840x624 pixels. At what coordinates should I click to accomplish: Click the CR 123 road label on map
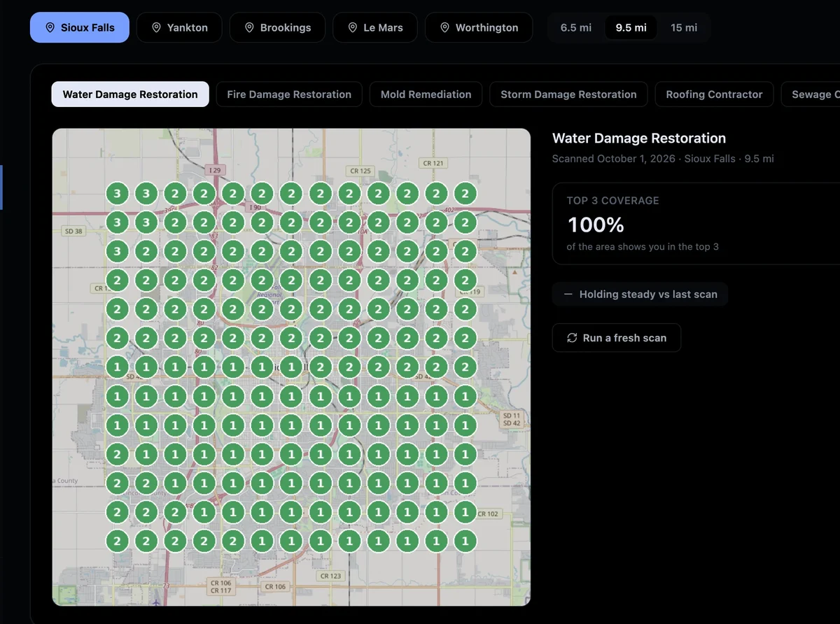point(330,576)
